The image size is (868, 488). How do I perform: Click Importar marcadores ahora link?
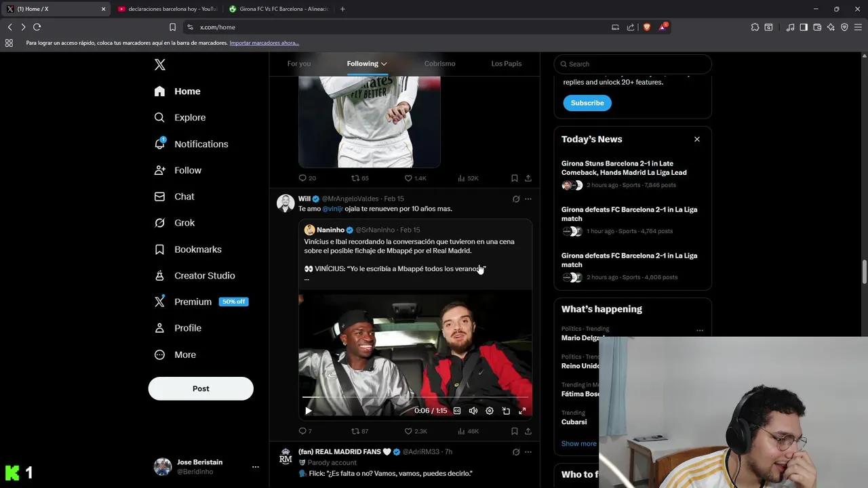coord(264,43)
